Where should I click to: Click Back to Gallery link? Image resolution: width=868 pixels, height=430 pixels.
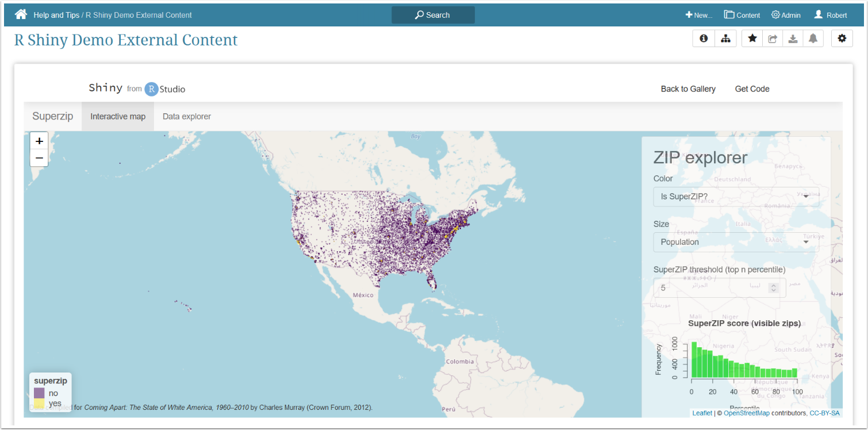point(688,89)
